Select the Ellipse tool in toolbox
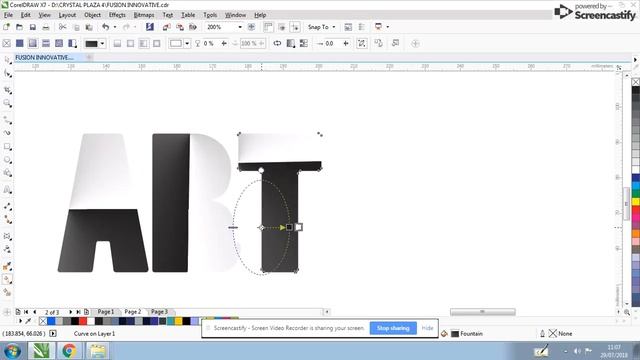This screenshot has width=640, height=360. tap(7, 160)
